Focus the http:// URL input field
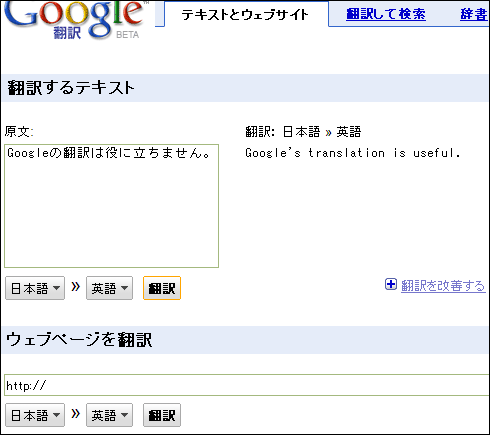490x435 pixels. 247,385
